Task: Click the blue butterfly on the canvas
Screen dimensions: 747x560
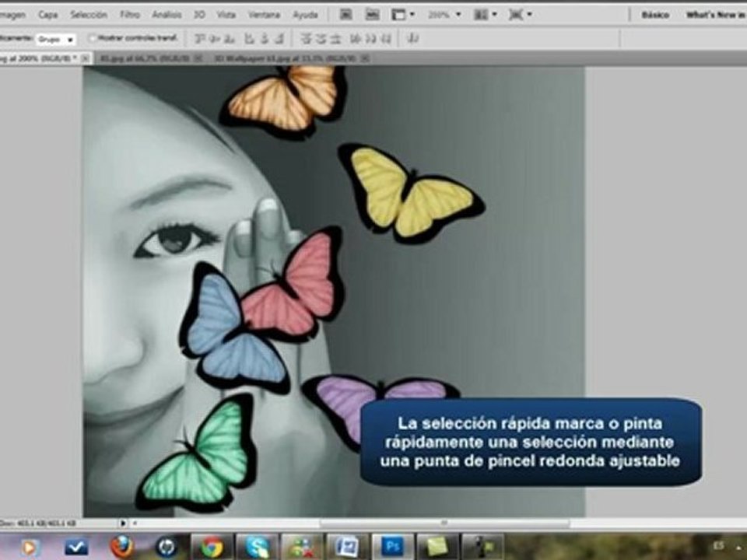Action: pos(233,328)
